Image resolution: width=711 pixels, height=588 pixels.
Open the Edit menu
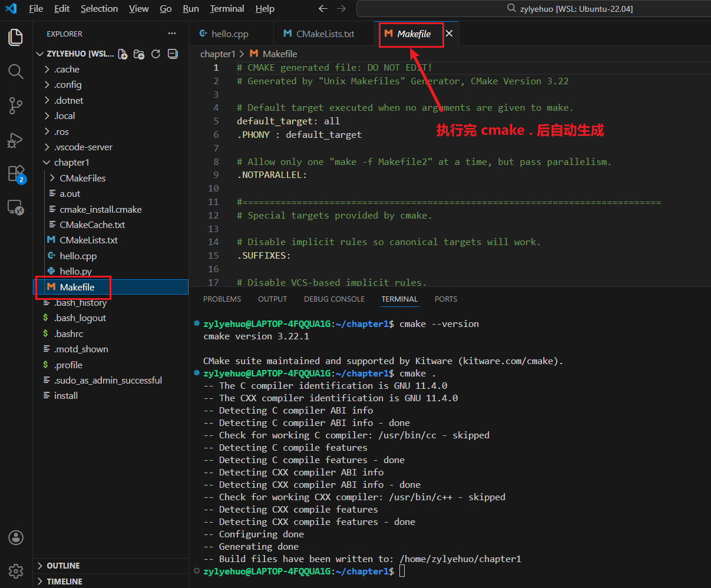[x=62, y=9]
